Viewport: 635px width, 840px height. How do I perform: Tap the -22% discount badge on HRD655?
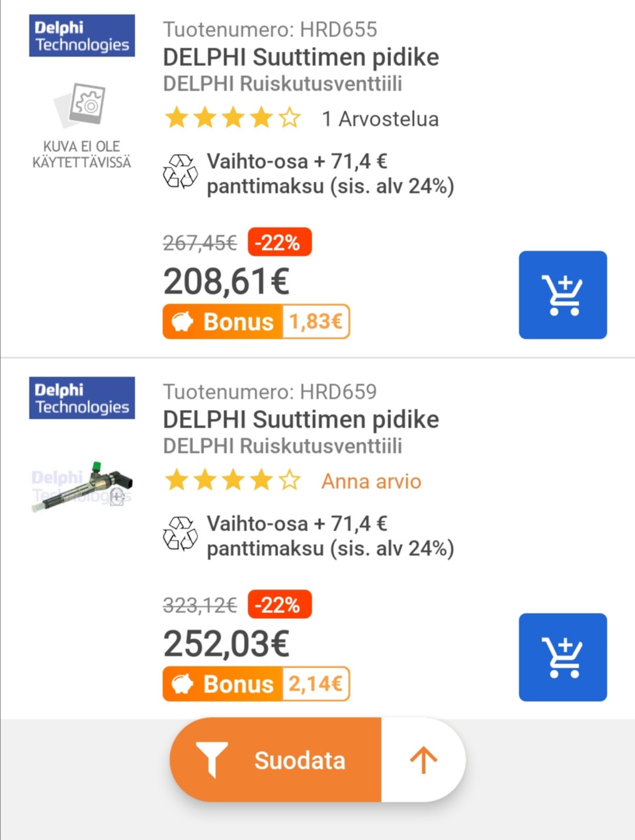279,243
